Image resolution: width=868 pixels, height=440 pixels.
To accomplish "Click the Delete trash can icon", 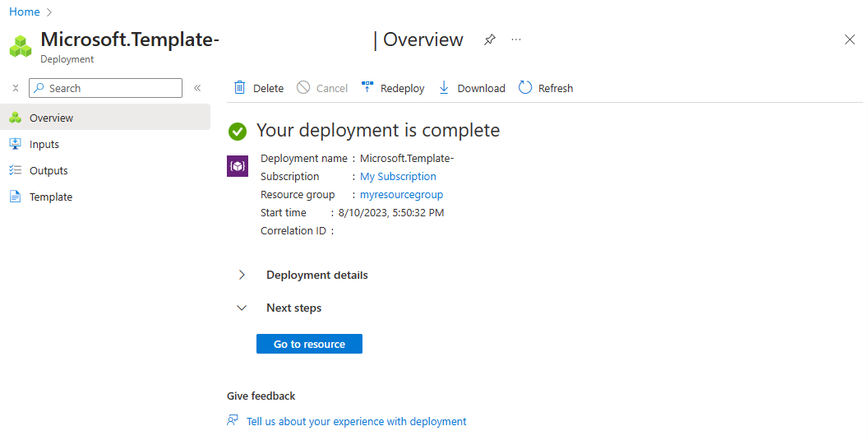I will click(x=240, y=87).
